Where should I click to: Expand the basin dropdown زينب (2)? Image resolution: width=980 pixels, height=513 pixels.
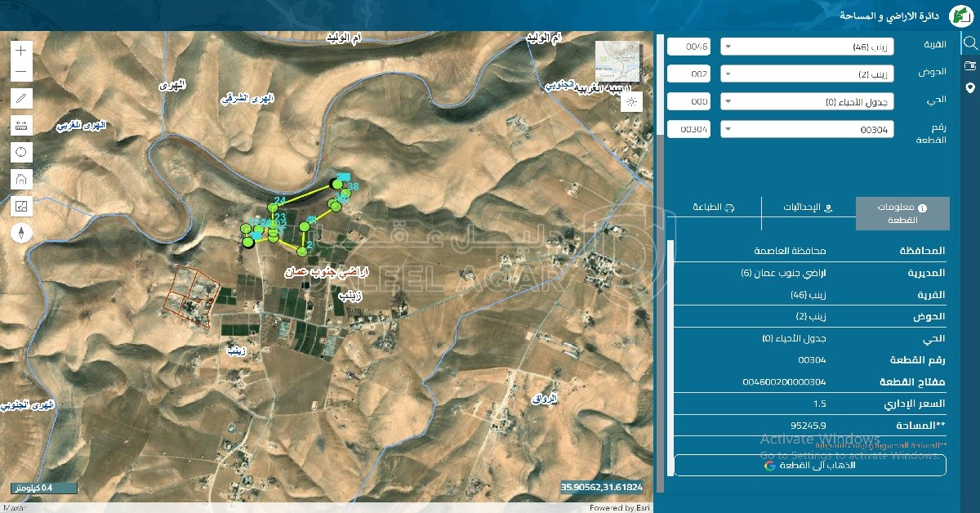[x=807, y=74]
